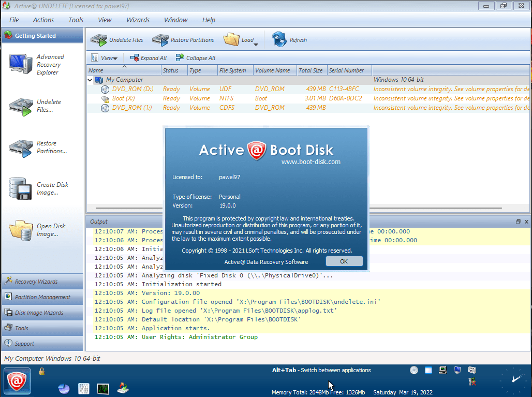
Task: Sort by Name column header
Action: pos(124,70)
